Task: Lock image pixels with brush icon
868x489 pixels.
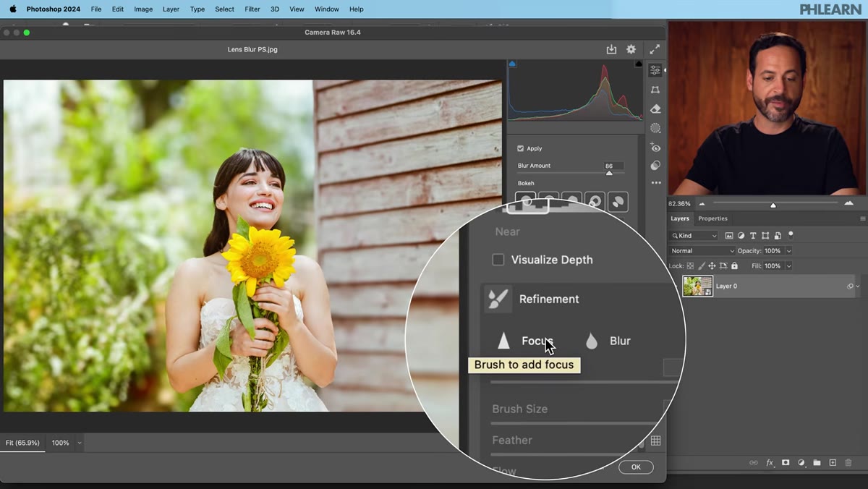Action: click(701, 266)
